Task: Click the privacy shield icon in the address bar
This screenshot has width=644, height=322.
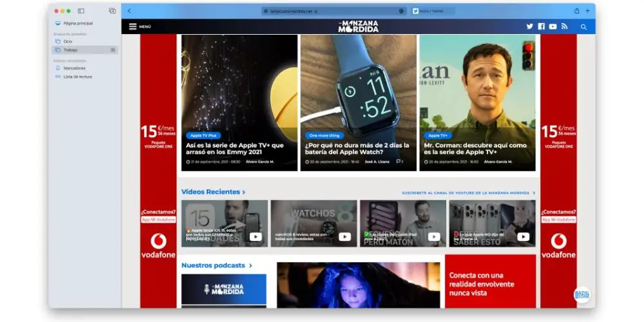Action: coord(265,11)
